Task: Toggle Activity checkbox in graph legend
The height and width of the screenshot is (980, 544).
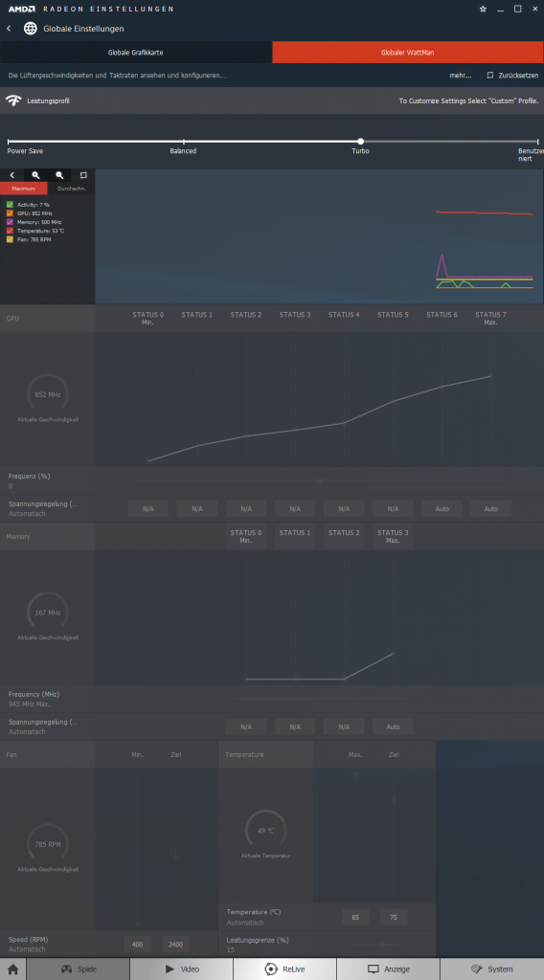Action: pos(10,205)
